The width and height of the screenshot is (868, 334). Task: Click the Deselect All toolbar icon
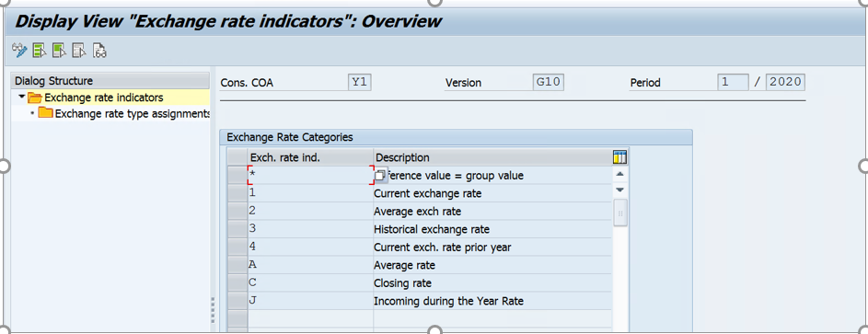(79, 52)
